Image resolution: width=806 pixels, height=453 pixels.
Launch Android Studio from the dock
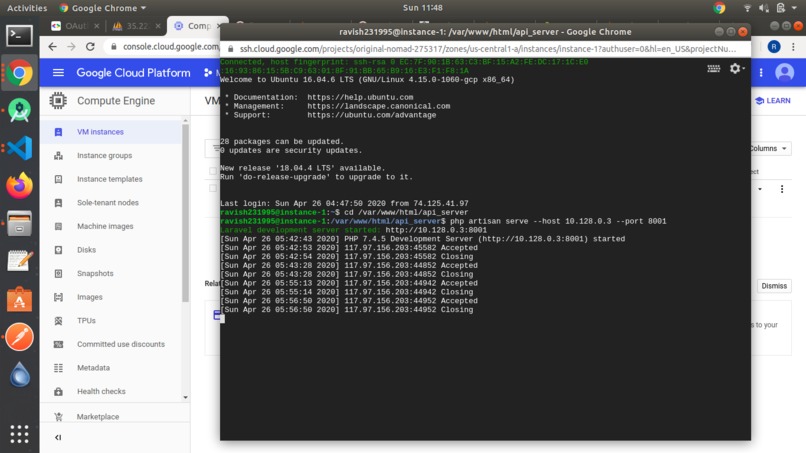click(x=19, y=110)
